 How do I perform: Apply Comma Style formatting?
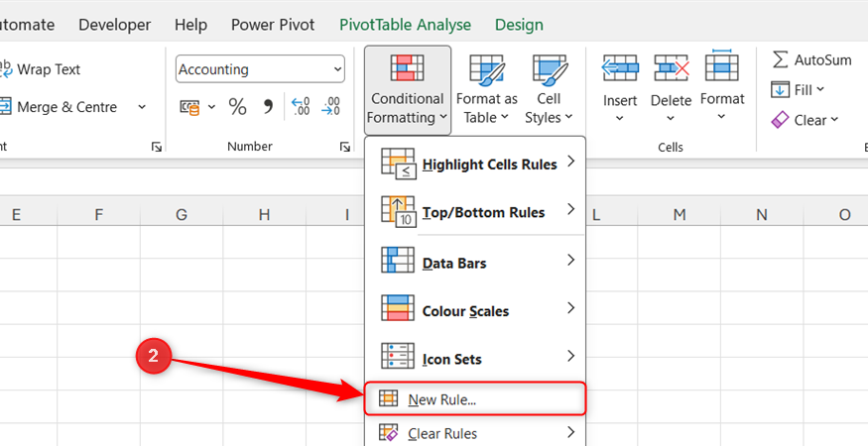(269, 107)
